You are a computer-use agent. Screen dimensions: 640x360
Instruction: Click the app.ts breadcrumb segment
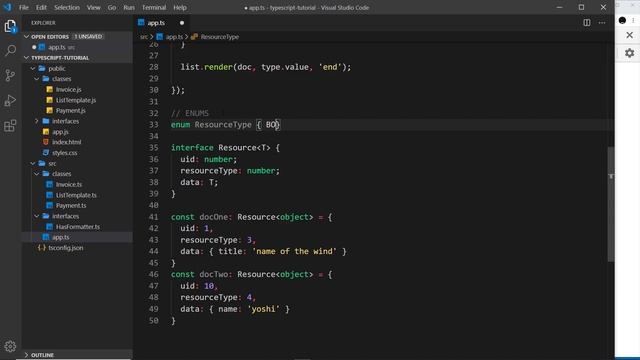tap(174, 37)
